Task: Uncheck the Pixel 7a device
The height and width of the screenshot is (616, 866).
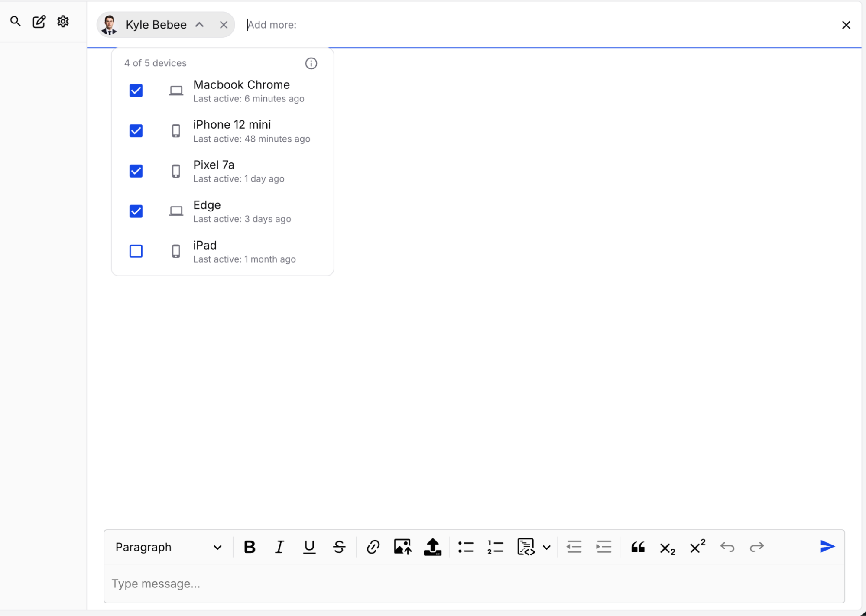Action: tap(136, 171)
